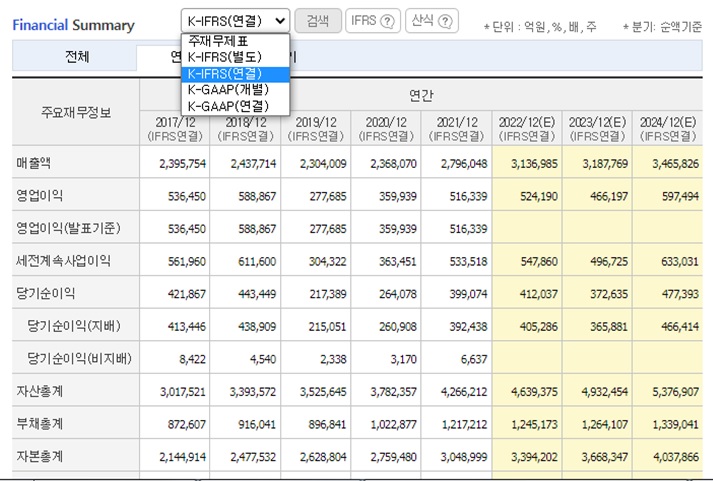Click the 당기순이익(지배) row label
The height and width of the screenshot is (481, 713).
coord(74,326)
